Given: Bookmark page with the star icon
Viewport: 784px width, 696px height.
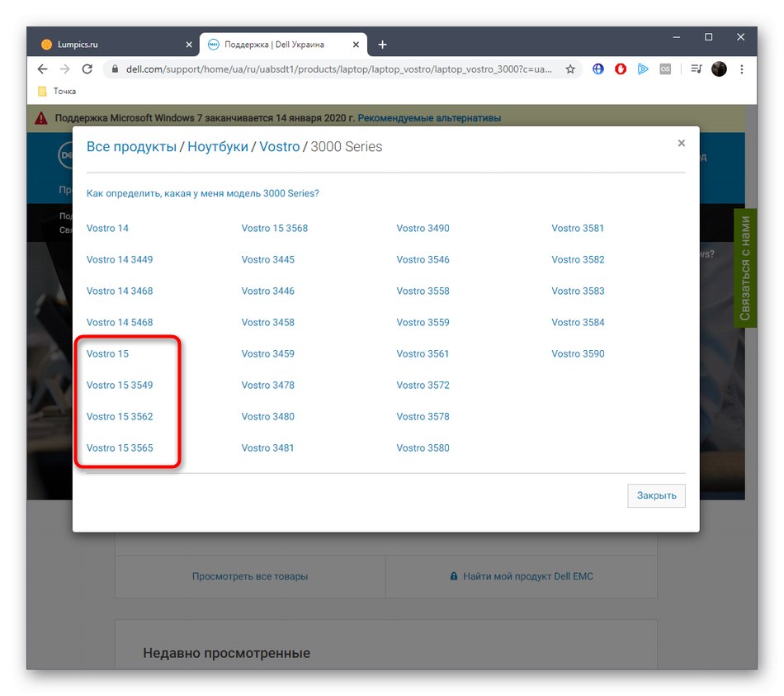Looking at the screenshot, I should [x=570, y=69].
